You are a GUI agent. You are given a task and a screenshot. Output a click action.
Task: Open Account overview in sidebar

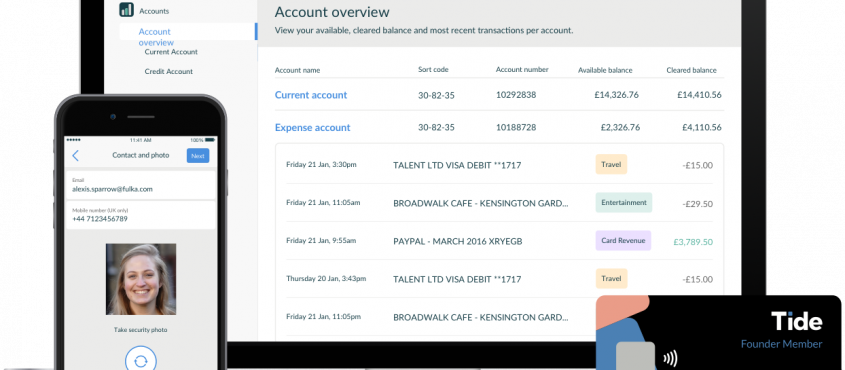[x=156, y=37]
